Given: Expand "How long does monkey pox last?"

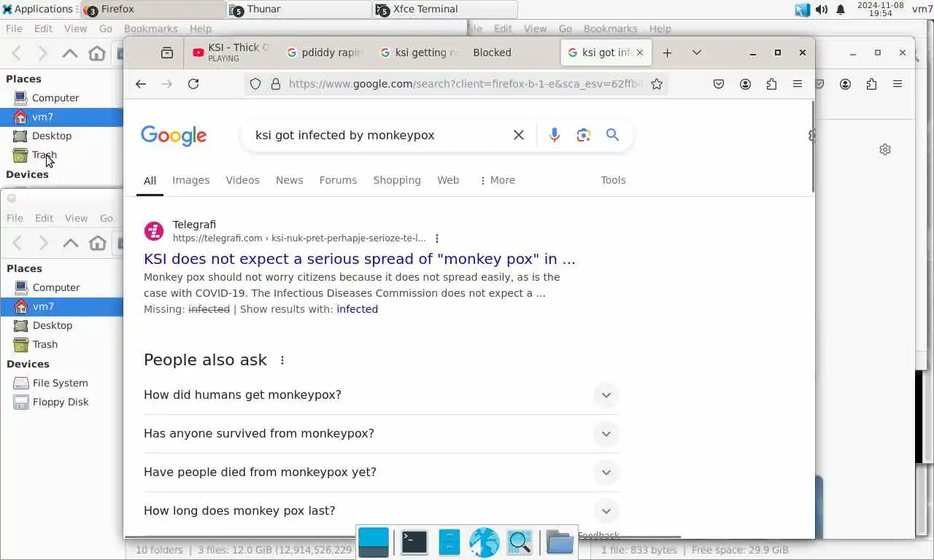Looking at the screenshot, I should point(381,511).
